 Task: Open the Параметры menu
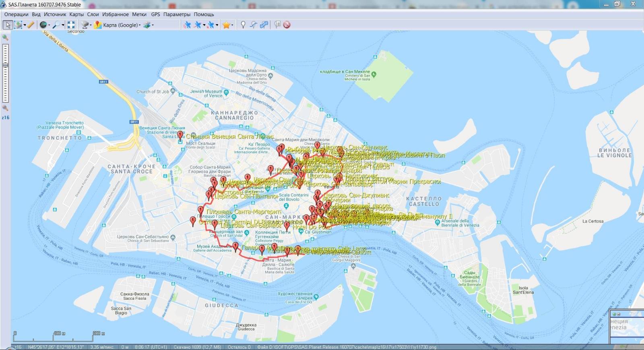pos(177,14)
